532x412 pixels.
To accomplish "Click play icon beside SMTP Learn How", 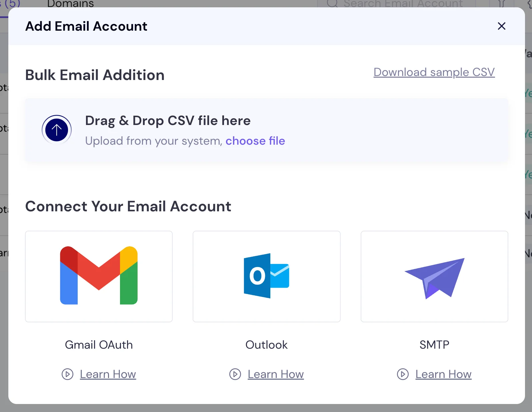I will 403,374.
